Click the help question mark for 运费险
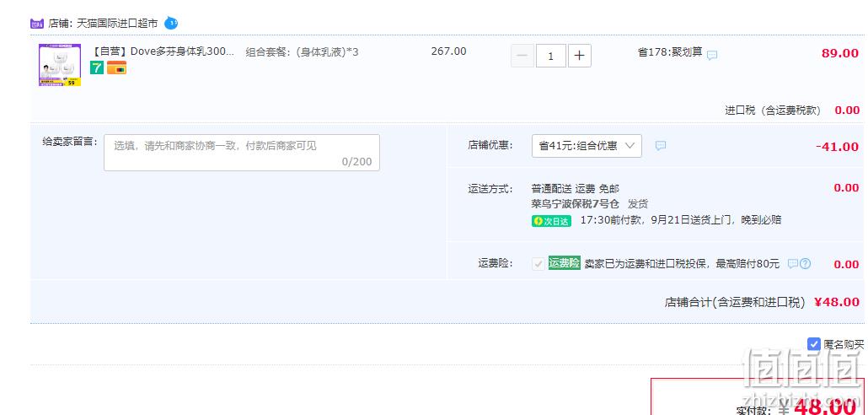868x415 pixels. coord(806,264)
